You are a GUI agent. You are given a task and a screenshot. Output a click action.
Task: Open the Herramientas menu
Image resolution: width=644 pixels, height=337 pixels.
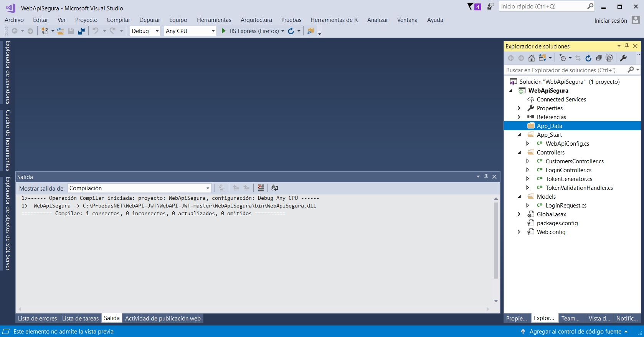(214, 20)
